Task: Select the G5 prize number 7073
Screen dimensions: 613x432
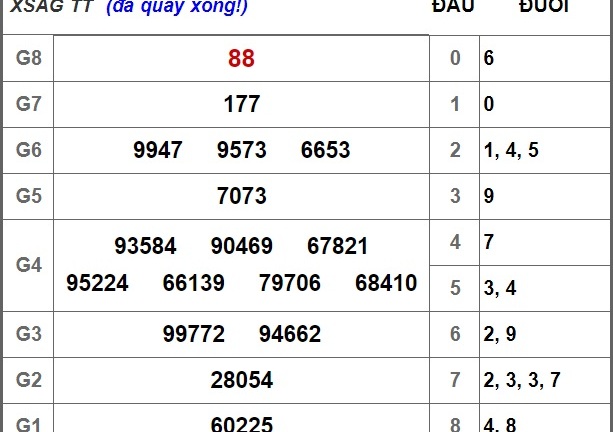Action: click(x=241, y=196)
